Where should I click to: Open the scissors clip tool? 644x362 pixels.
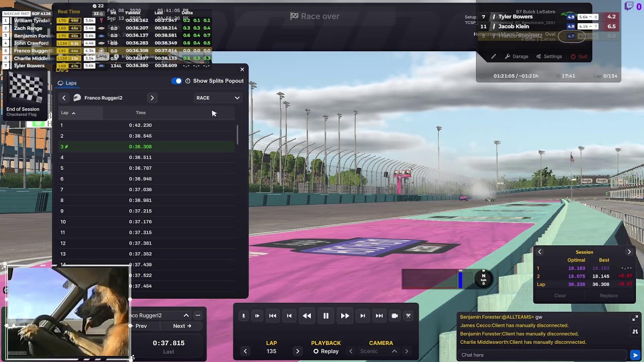(x=409, y=316)
